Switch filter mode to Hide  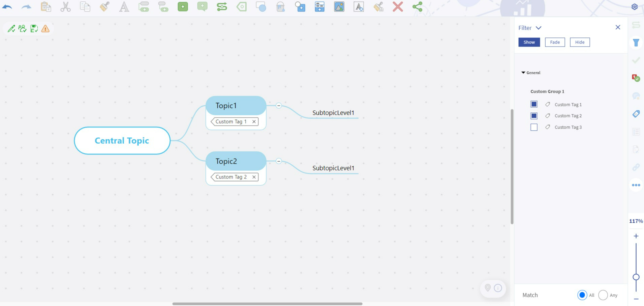pyautogui.click(x=580, y=42)
